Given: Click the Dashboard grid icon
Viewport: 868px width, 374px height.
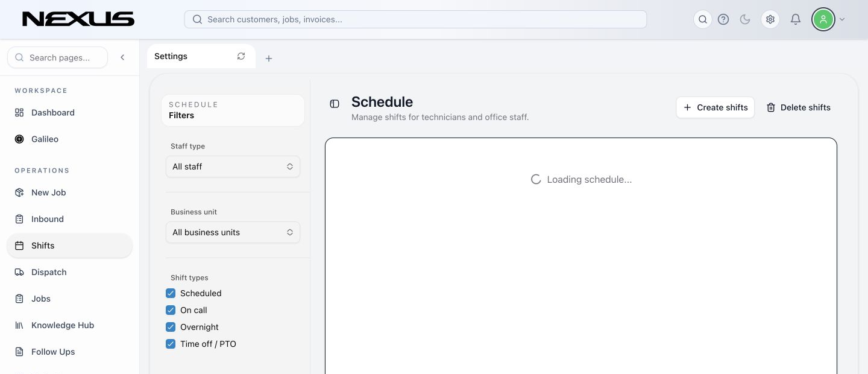Looking at the screenshot, I should tap(19, 113).
